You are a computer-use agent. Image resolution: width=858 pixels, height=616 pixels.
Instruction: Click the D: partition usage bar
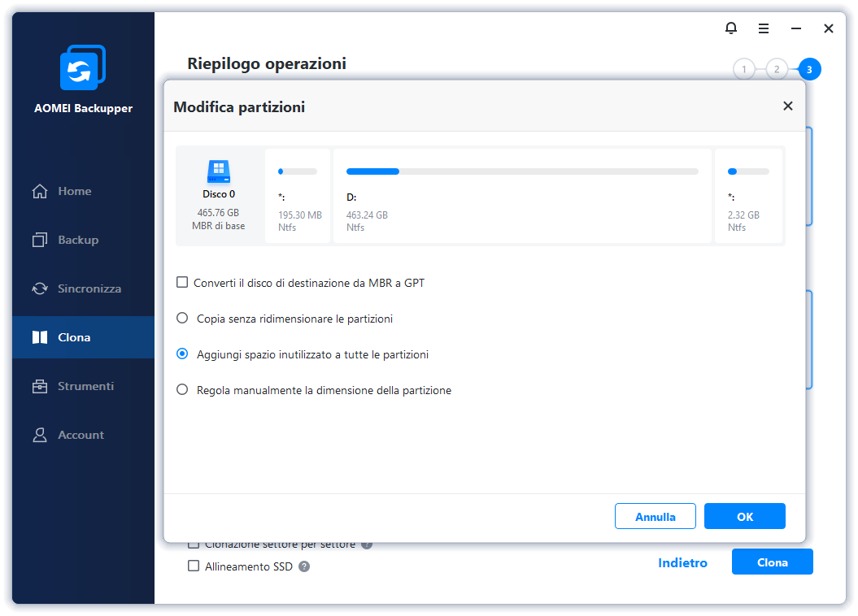(522, 171)
